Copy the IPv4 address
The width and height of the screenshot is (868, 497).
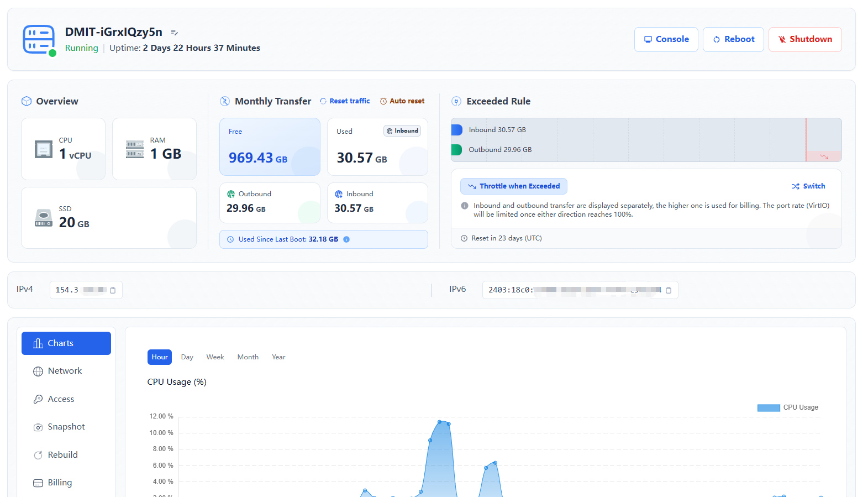tap(113, 290)
